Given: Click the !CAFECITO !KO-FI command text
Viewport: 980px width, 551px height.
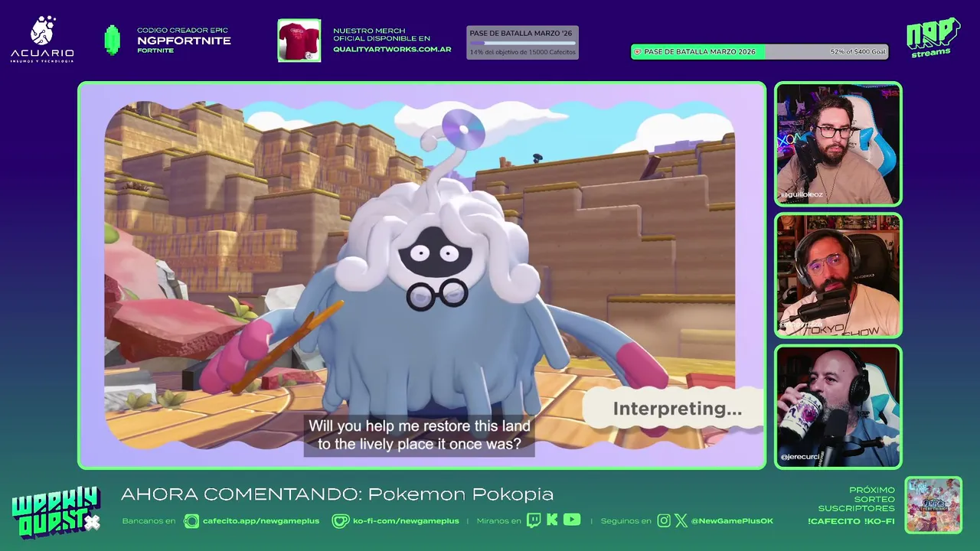Looking at the screenshot, I should click(x=851, y=522).
